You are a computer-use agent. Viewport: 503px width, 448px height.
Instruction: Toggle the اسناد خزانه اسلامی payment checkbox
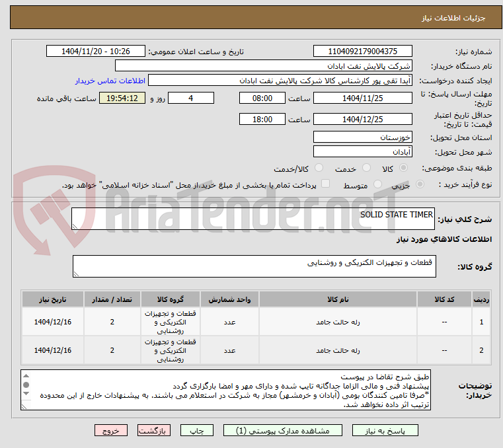tap(325, 184)
